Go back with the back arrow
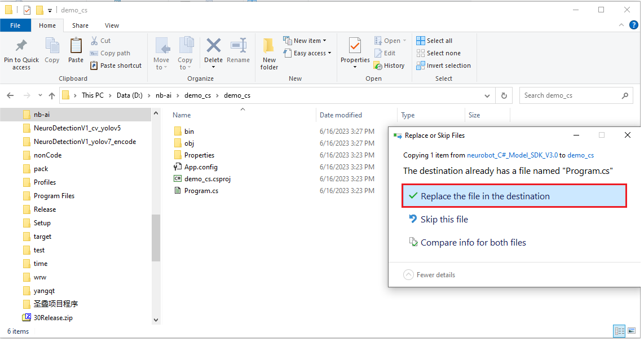The image size is (644, 341). click(10, 95)
